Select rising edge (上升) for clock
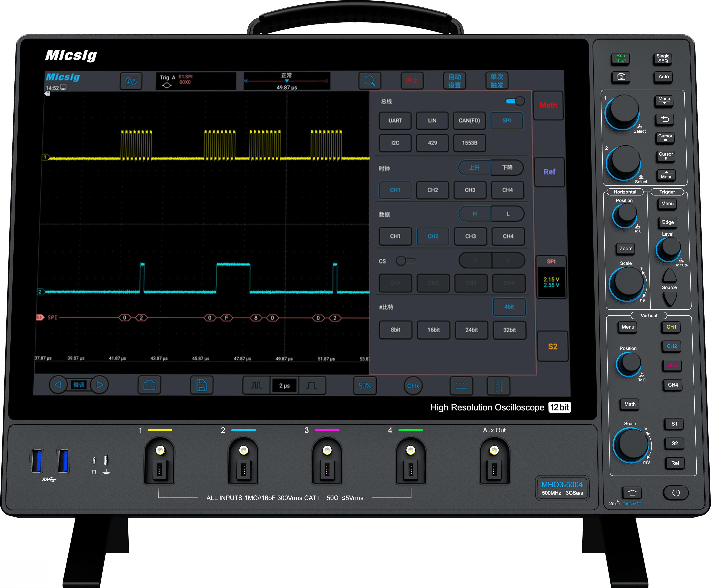711x588 pixels. click(x=474, y=167)
